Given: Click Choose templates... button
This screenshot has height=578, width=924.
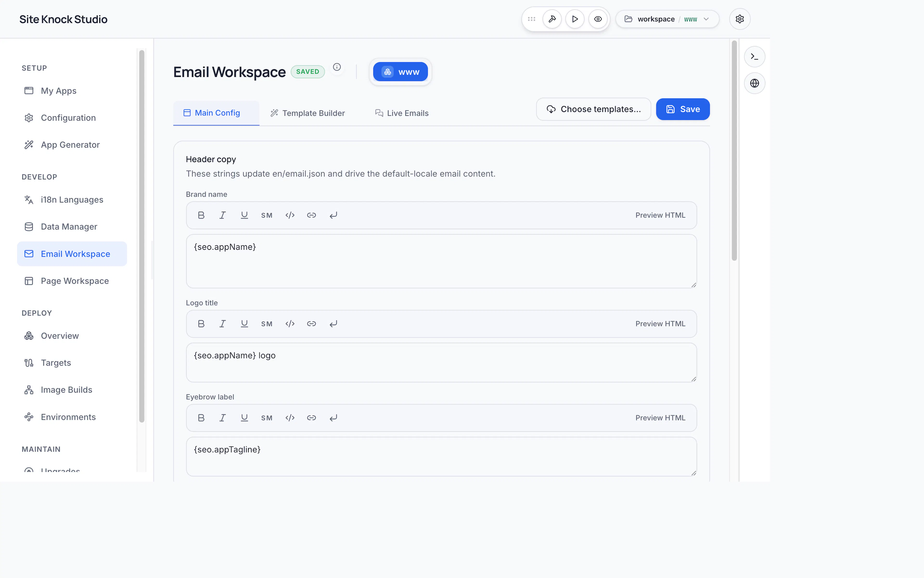Looking at the screenshot, I should (593, 109).
